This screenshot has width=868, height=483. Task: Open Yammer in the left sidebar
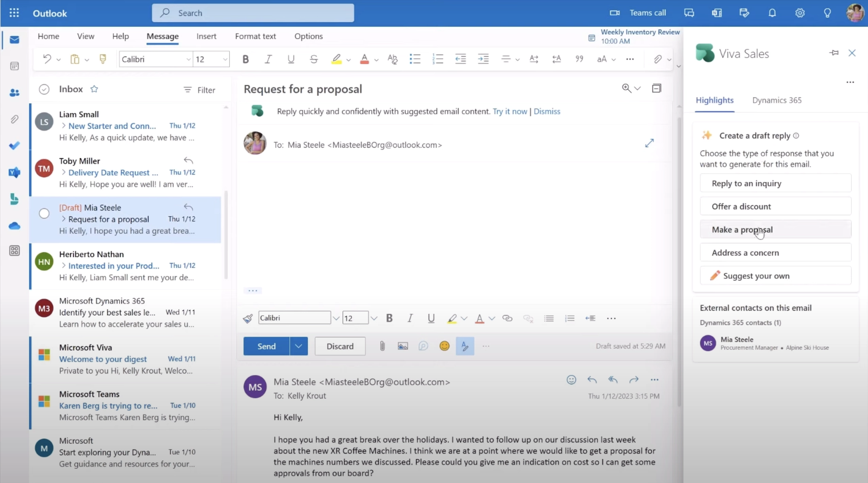[14, 172]
